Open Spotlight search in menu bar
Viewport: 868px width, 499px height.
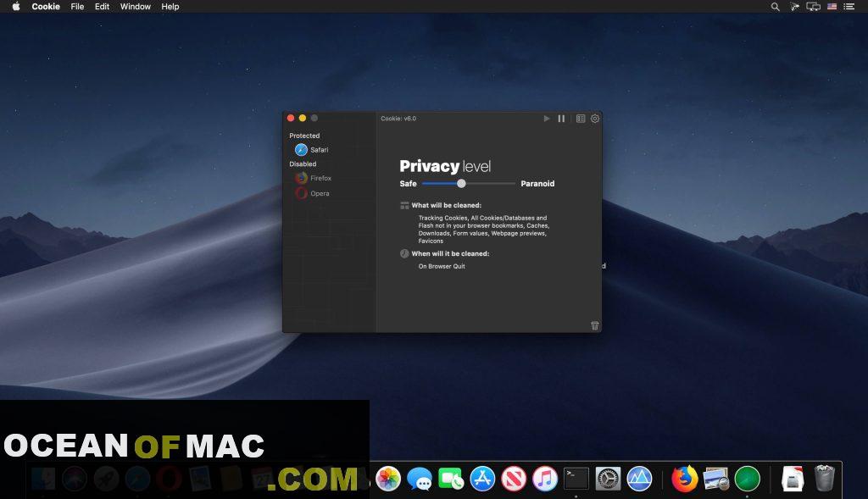click(775, 7)
